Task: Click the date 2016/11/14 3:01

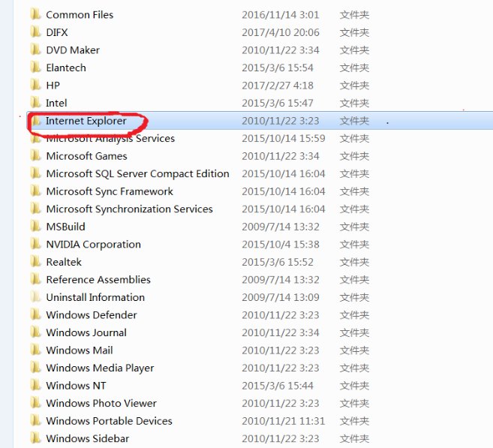Action: coord(281,15)
